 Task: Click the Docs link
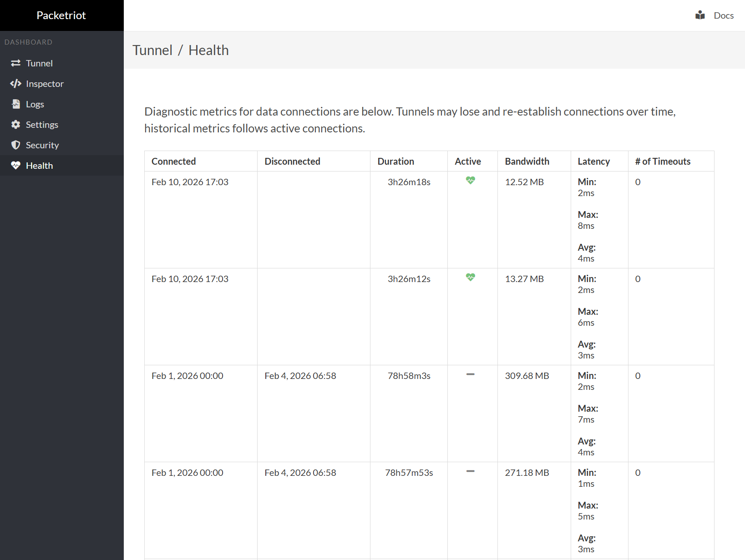(723, 15)
